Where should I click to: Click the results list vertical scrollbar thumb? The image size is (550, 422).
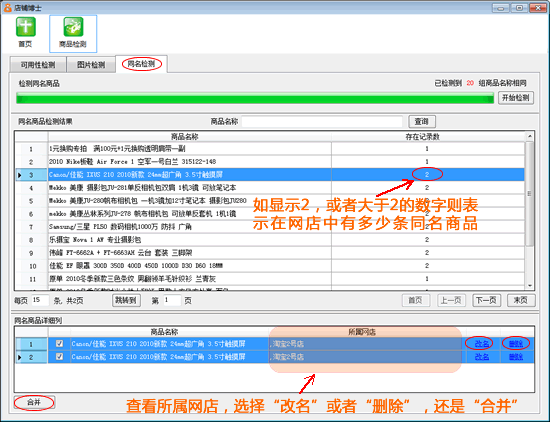(x=530, y=193)
